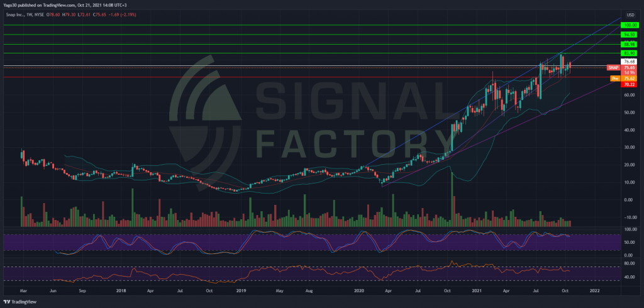The height and width of the screenshot is (308, 644).
Task: Select the green 83.90 price level label
Action: 630,53
